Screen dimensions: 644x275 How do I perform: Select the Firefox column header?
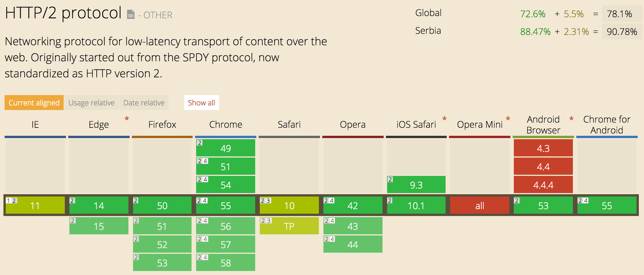[162, 125]
